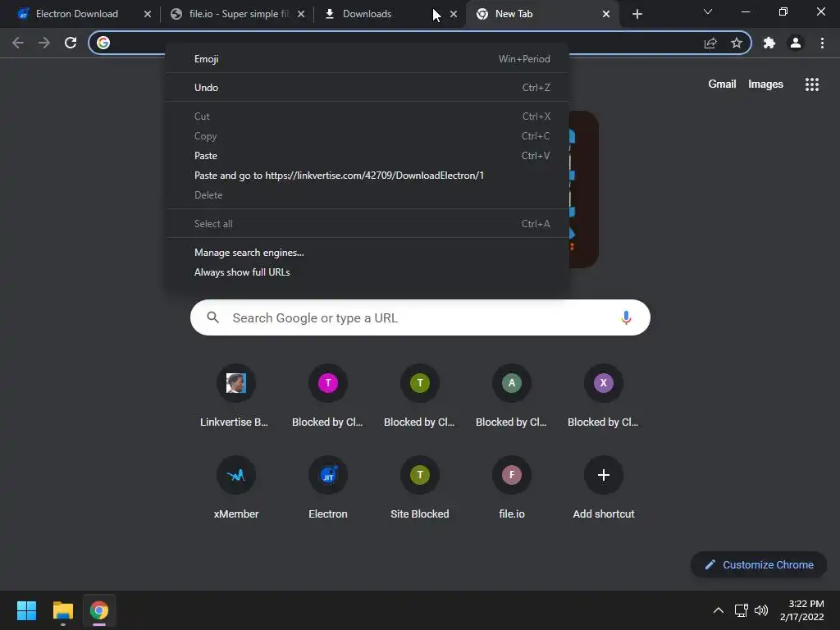
Task: Open the Chrome profile avatar
Action: coord(796,43)
